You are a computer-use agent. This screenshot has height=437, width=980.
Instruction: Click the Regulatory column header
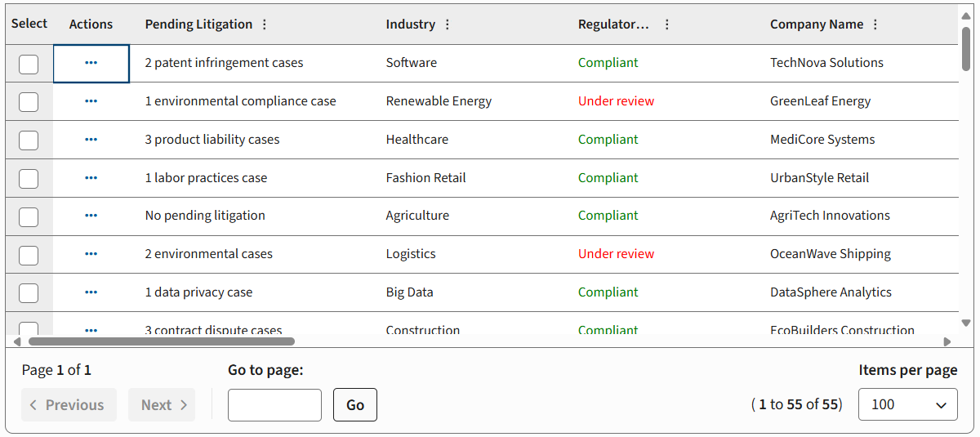coord(613,25)
